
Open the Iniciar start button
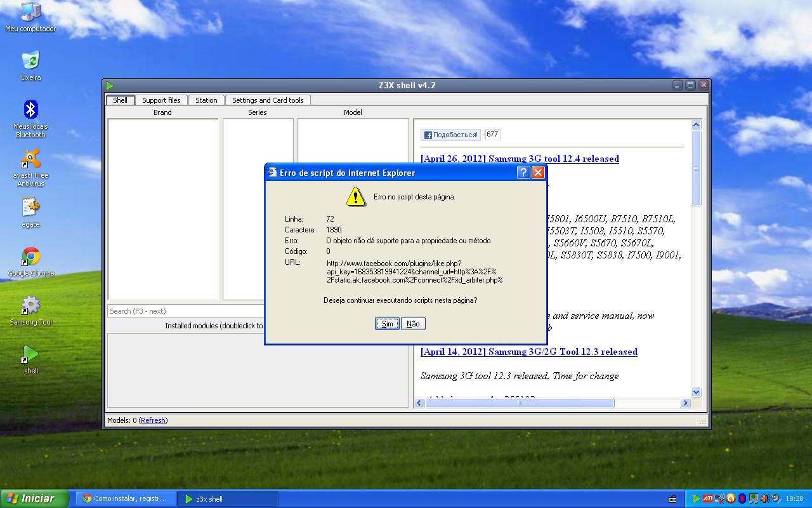(34, 498)
